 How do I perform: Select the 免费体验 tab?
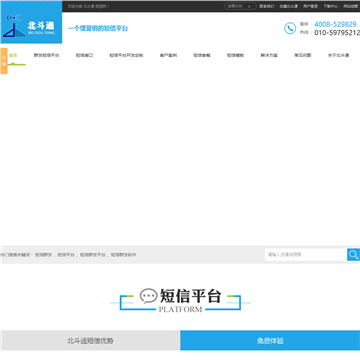click(x=270, y=341)
